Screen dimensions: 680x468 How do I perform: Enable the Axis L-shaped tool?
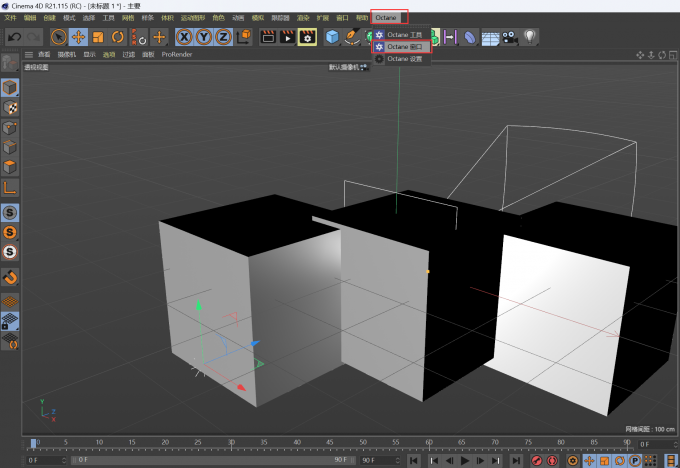tap(10, 187)
